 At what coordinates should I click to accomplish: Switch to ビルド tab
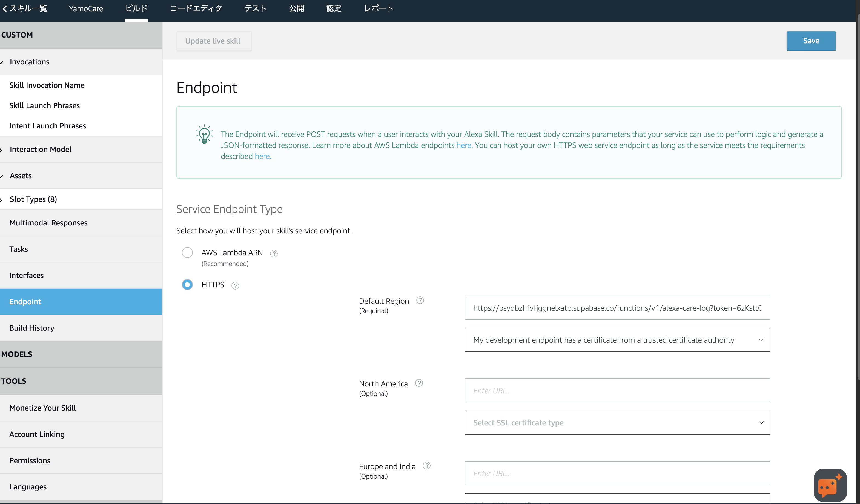click(x=136, y=8)
